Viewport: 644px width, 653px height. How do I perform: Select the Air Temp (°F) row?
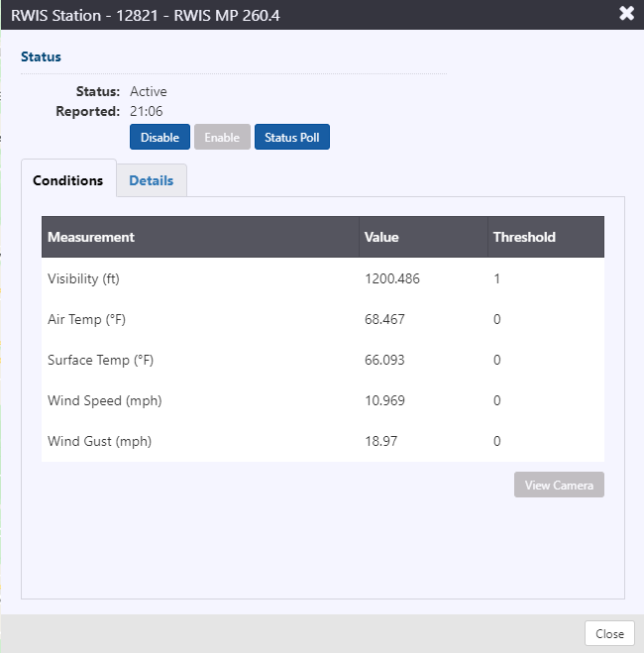click(x=323, y=319)
